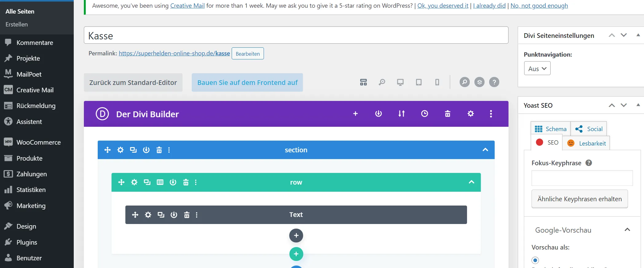The height and width of the screenshot is (268, 644).
Task: Select the SEO tab
Action: point(547,142)
